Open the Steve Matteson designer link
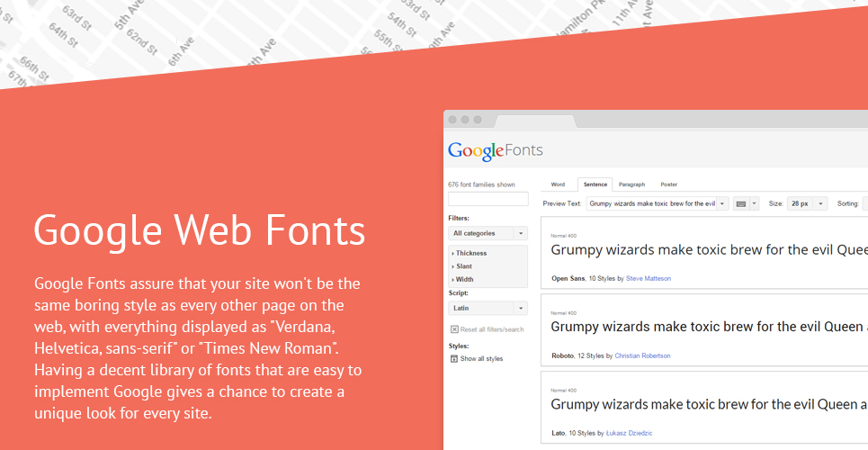This screenshot has height=450, width=868. click(x=649, y=278)
